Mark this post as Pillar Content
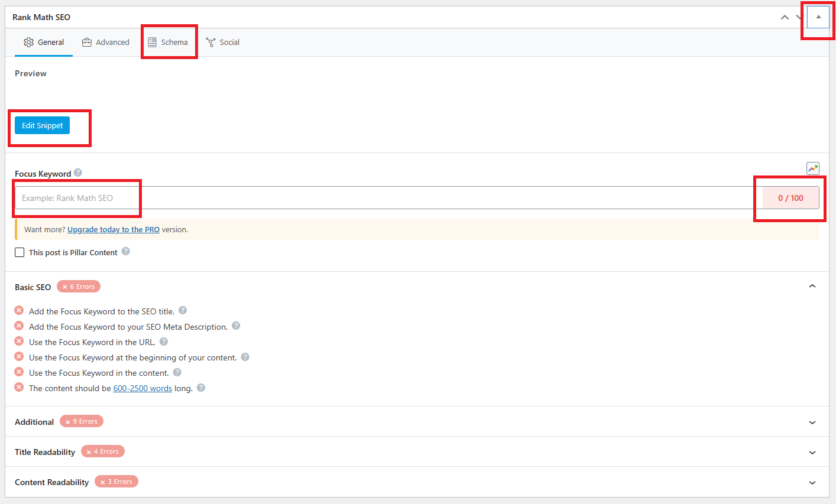 pos(20,252)
